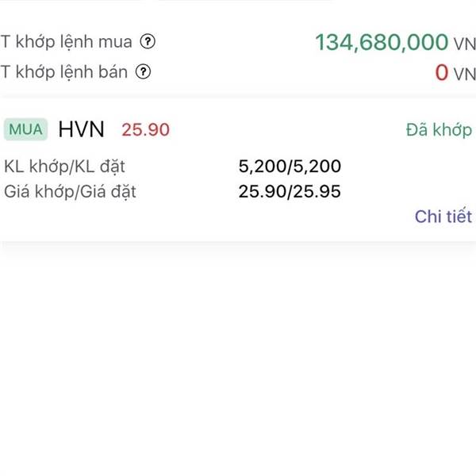The width and height of the screenshot is (476, 476).
Task: Tap the T khớp lệnh mua label
Action: coord(67,42)
